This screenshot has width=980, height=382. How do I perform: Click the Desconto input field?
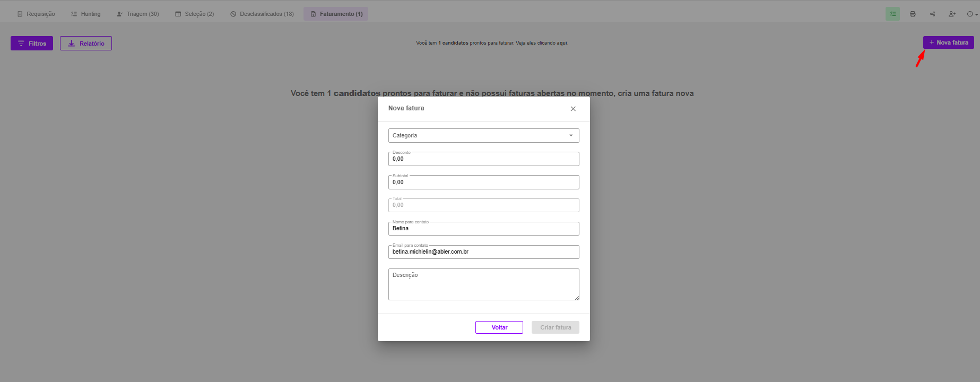coord(484,159)
